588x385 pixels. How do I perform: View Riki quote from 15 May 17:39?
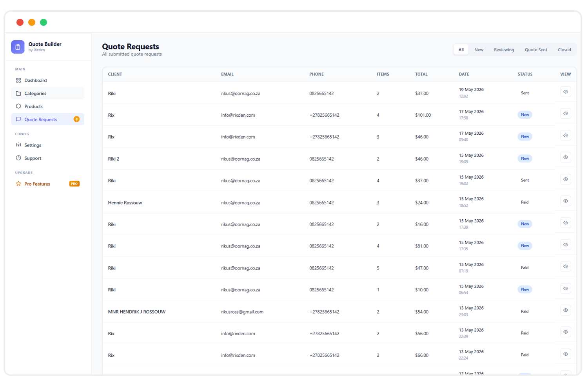pyautogui.click(x=565, y=223)
